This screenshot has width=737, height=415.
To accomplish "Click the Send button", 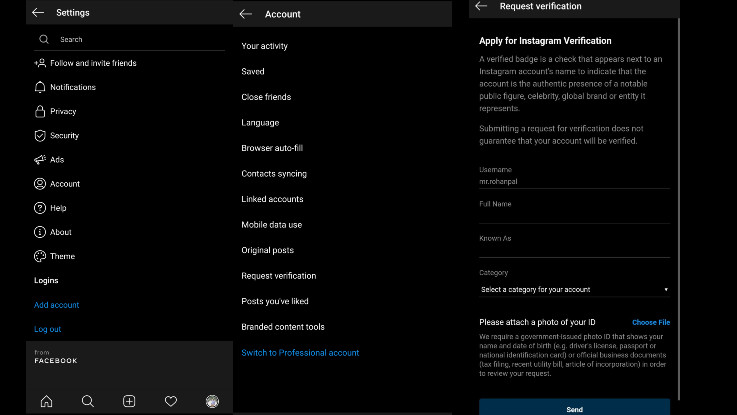I will tap(574, 407).
